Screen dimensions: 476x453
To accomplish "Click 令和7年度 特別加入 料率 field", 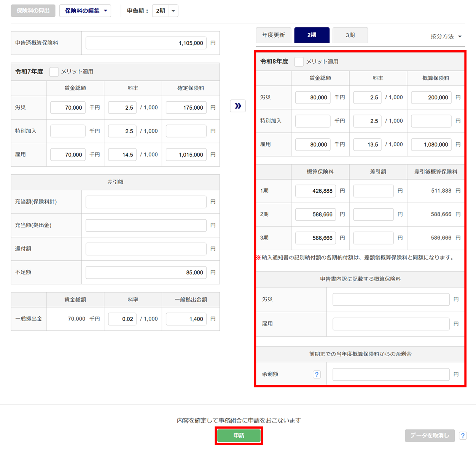I will click(122, 131).
